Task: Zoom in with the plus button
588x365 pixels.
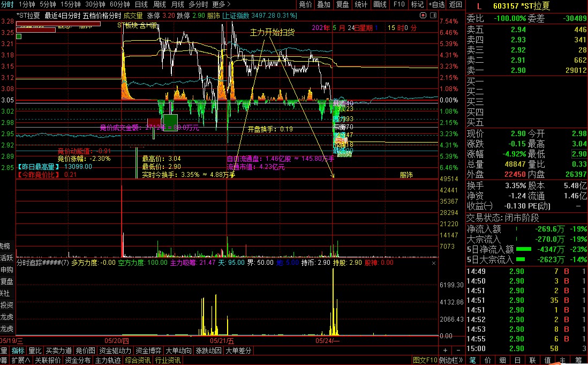Action: (x=445, y=351)
